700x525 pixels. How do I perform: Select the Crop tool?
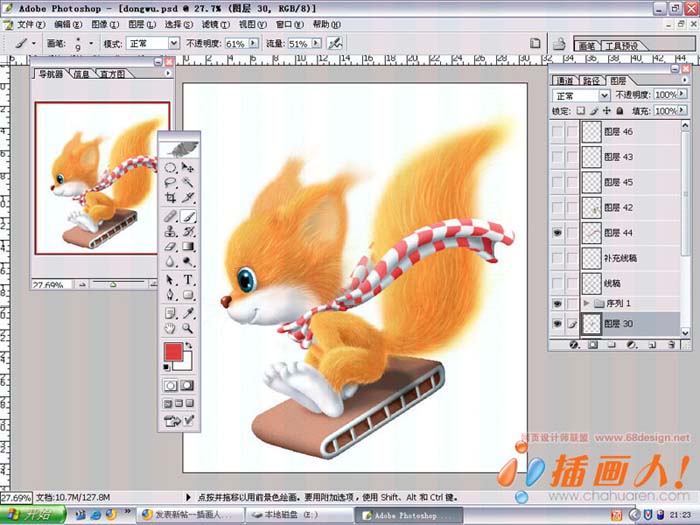[170, 198]
